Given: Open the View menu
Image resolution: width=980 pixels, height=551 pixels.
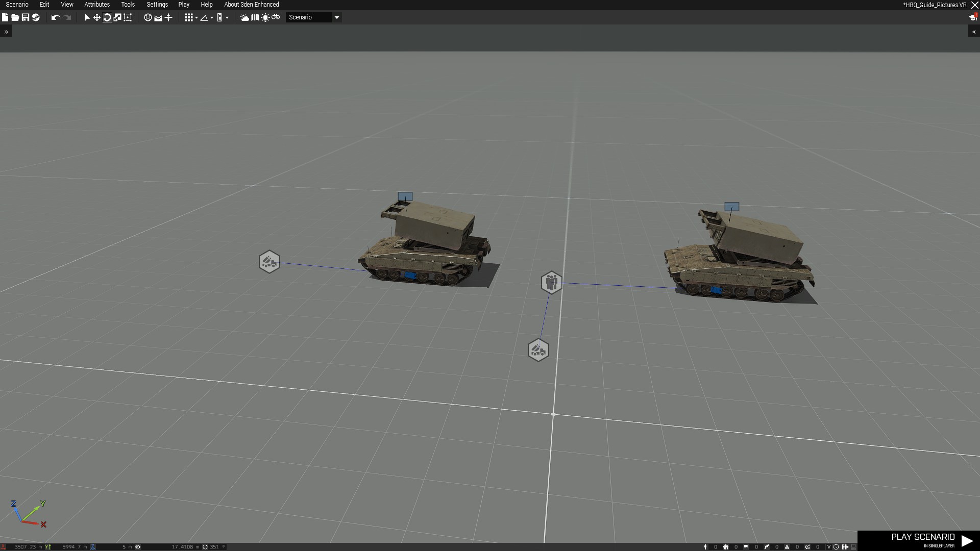Looking at the screenshot, I should coord(67,5).
